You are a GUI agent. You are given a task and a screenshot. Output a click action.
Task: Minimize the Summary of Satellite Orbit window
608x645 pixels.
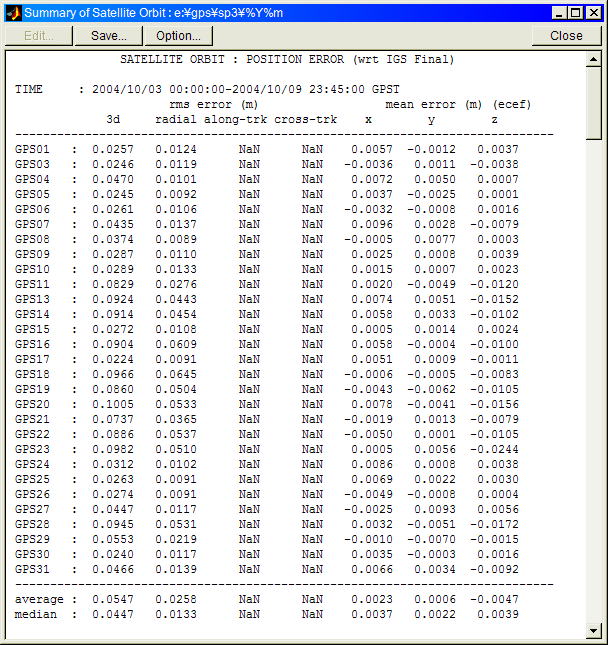pos(558,12)
